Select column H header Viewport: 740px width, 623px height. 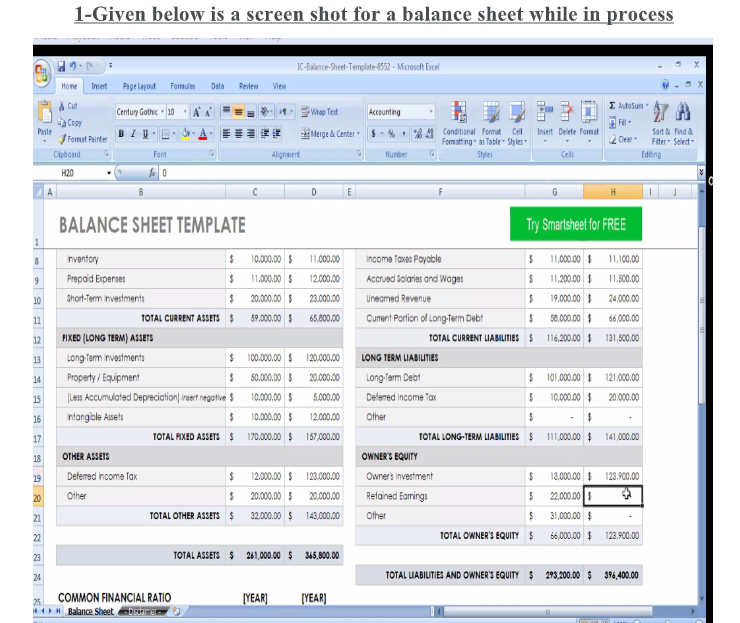(613, 192)
